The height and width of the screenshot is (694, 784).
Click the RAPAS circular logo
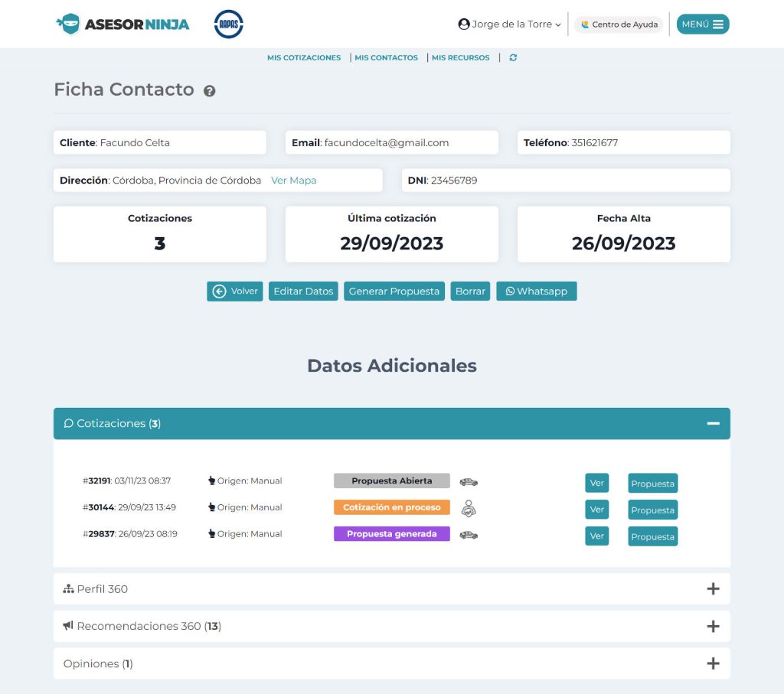[x=229, y=24]
